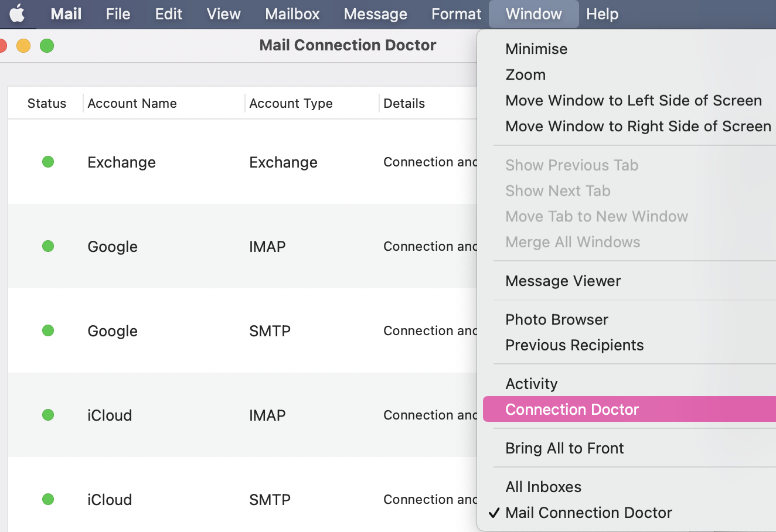Click the green full-screen window button
This screenshot has height=532, width=776.
[47, 46]
